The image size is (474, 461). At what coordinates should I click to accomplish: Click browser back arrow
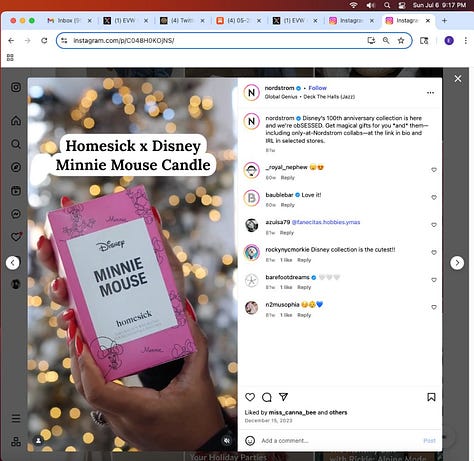click(11, 41)
